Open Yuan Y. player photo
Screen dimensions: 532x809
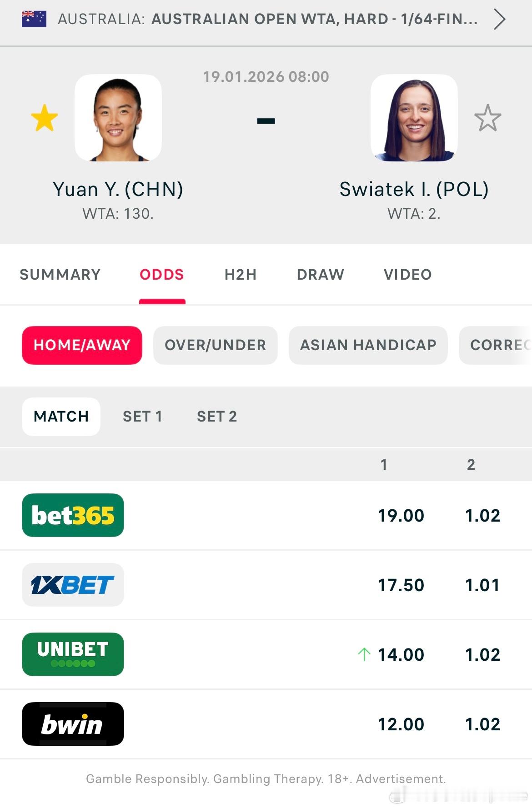(118, 118)
